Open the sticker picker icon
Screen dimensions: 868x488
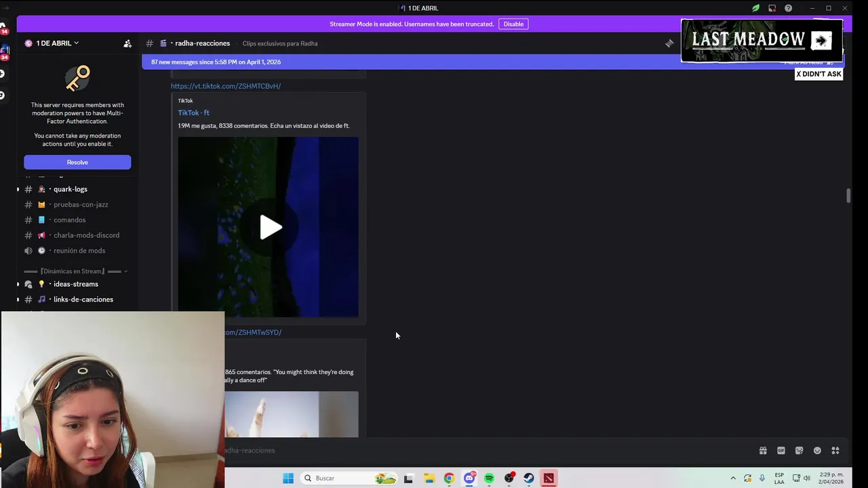(799, 451)
